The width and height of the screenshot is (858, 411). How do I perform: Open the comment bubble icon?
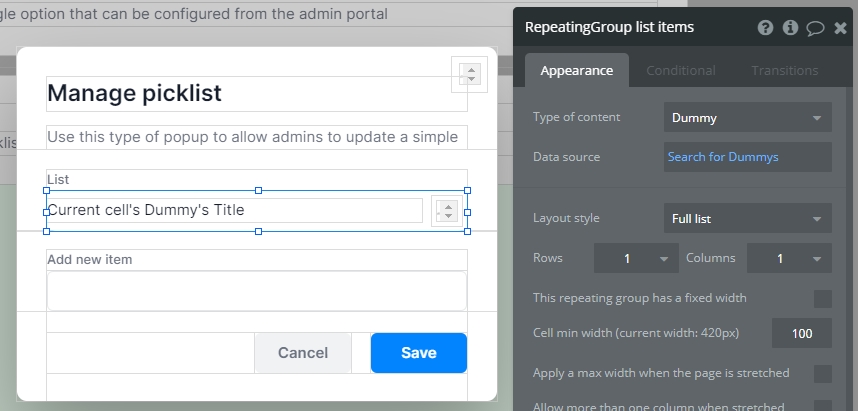tap(815, 28)
